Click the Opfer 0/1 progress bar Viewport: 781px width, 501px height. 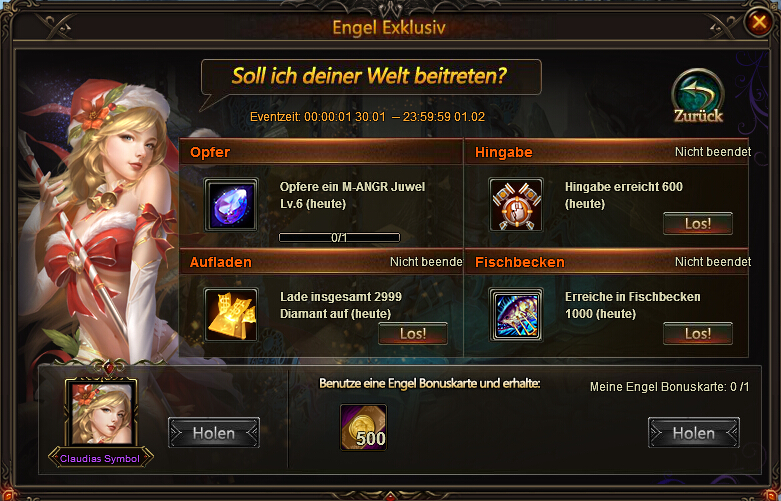click(339, 238)
